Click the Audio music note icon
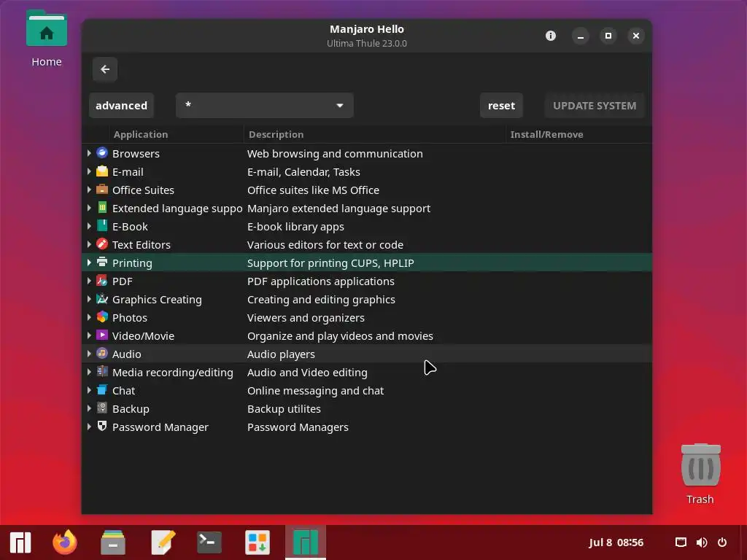747x560 pixels. tap(102, 354)
